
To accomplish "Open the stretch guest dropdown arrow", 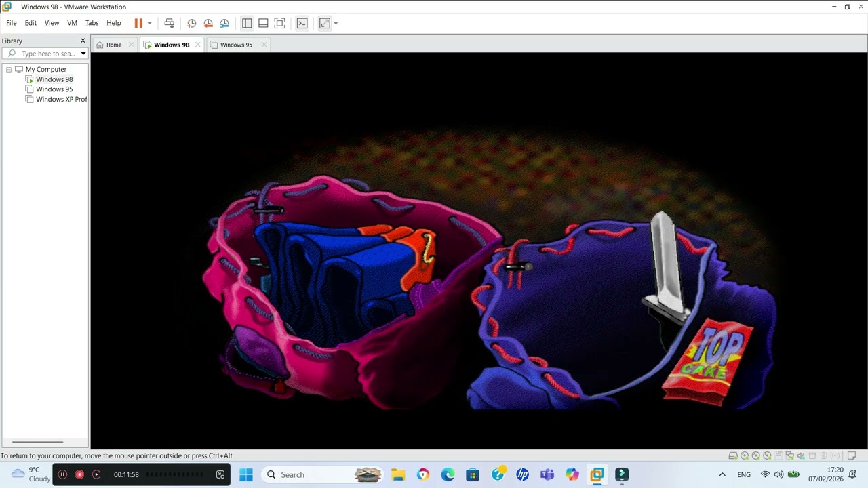I will click(x=336, y=23).
